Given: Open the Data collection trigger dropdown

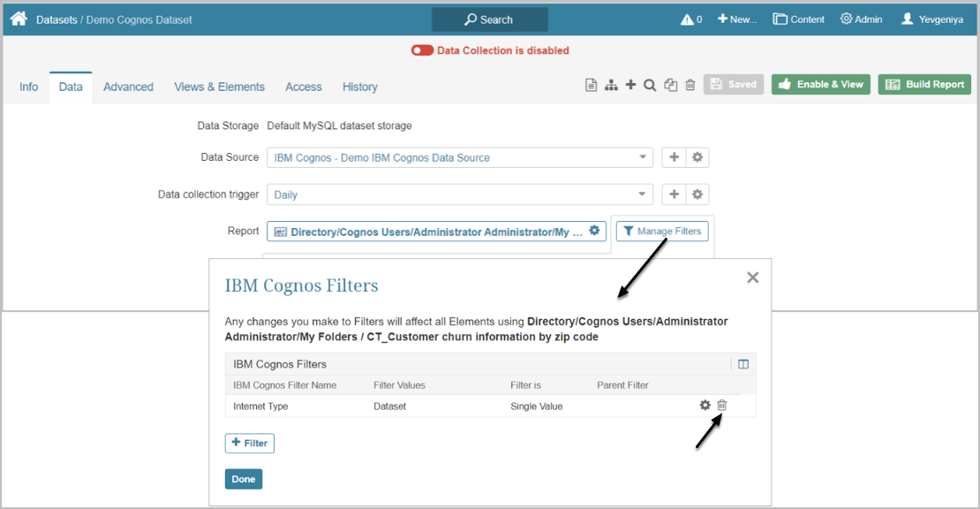Looking at the screenshot, I should click(460, 194).
